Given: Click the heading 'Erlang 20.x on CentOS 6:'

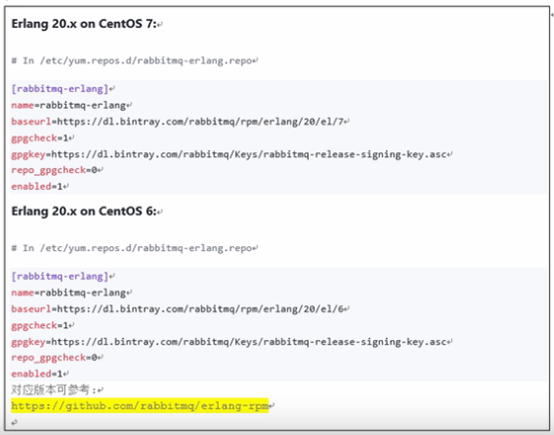Looking at the screenshot, I should point(84,211).
